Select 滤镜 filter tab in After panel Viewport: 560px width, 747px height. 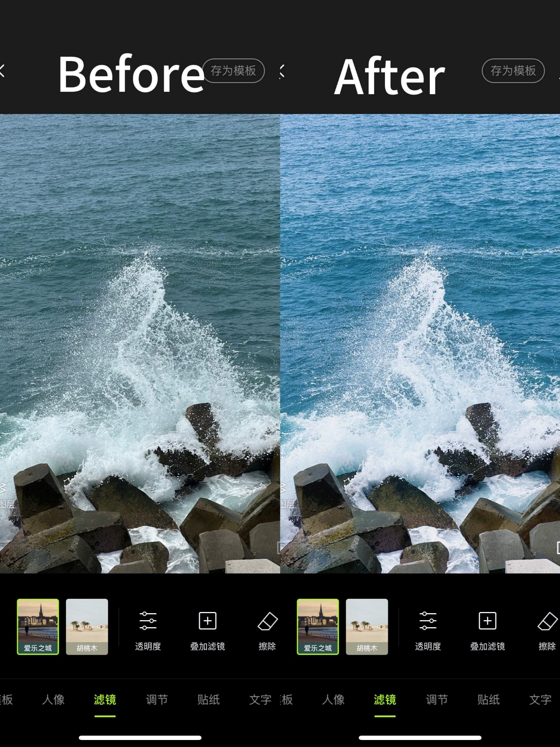click(x=385, y=700)
